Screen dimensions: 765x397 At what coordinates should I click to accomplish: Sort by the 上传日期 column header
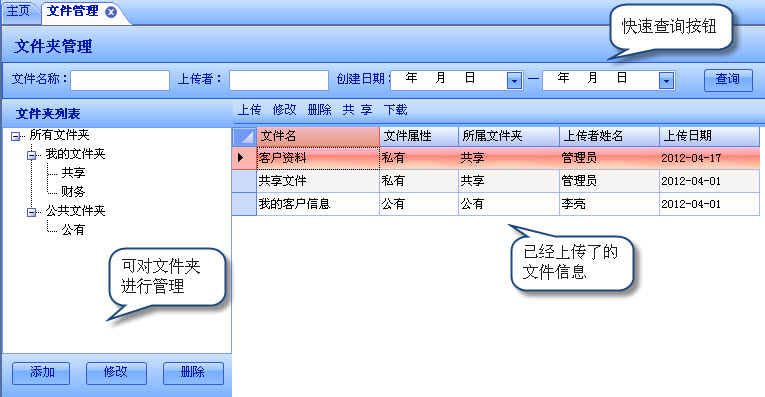(x=709, y=137)
